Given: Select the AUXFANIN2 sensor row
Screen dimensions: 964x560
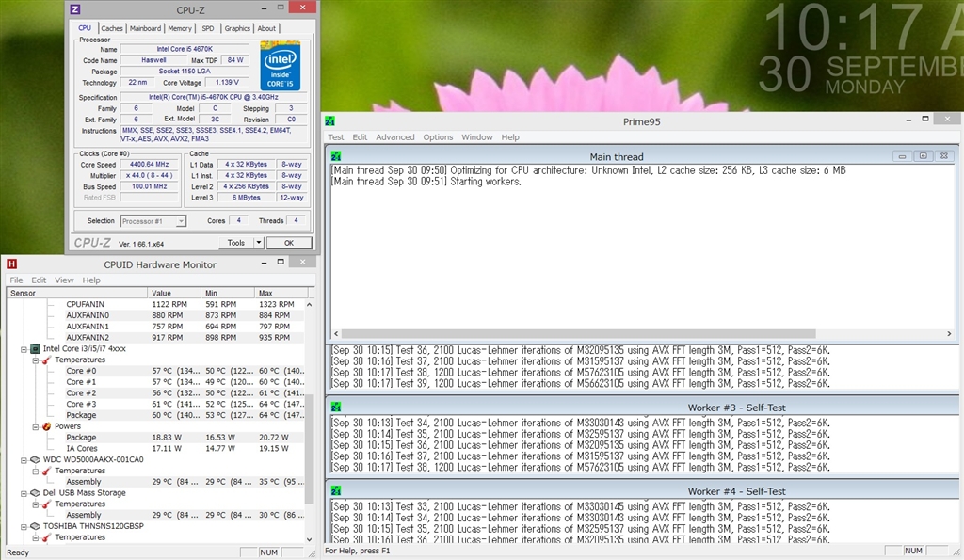Looking at the screenshot, I should coord(155,338).
